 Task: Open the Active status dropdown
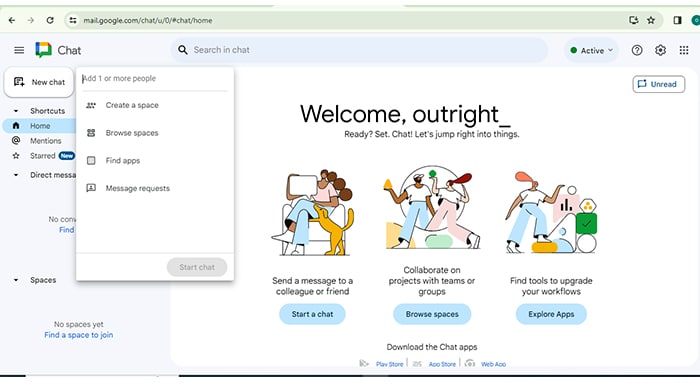pyautogui.click(x=592, y=50)
